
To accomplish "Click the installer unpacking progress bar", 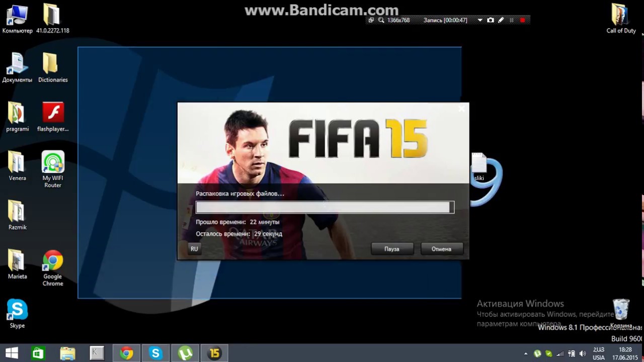I will pos(325,207).
